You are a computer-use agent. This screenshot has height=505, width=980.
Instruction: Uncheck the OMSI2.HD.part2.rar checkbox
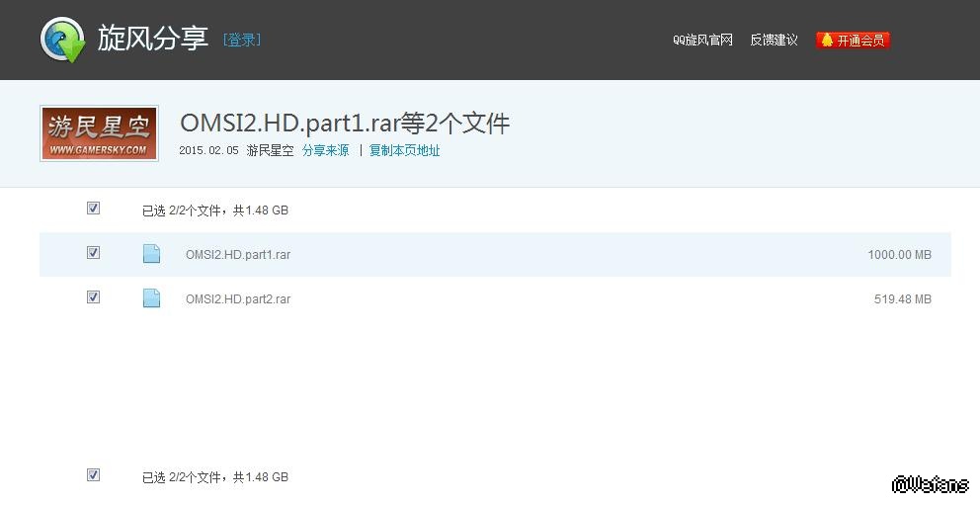(93, 296)
